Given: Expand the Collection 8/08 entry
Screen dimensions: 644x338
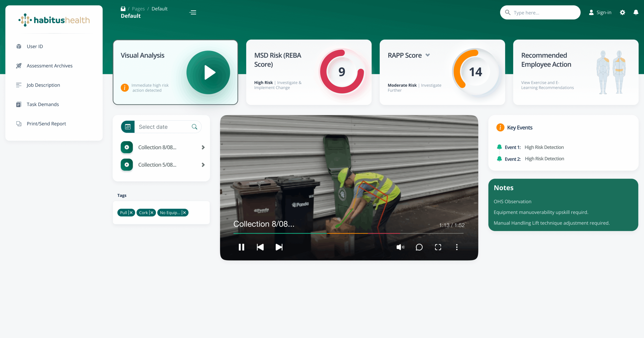Looking at the screenshot, I should pyautogui.click(x=203, y=147).
